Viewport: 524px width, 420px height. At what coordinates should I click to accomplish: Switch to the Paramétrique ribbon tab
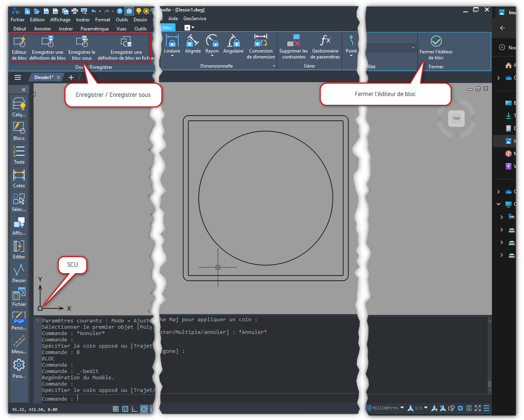click(94, 29)
